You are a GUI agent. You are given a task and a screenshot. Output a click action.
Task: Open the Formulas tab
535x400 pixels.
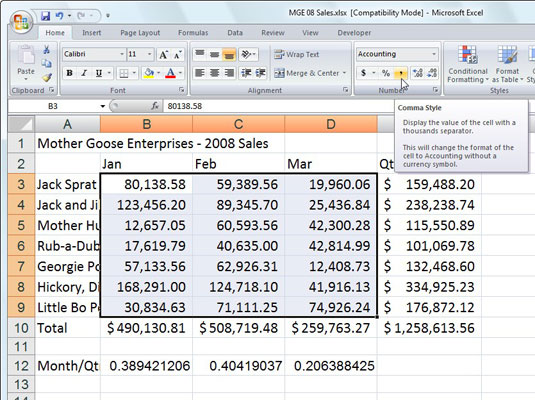193,33
